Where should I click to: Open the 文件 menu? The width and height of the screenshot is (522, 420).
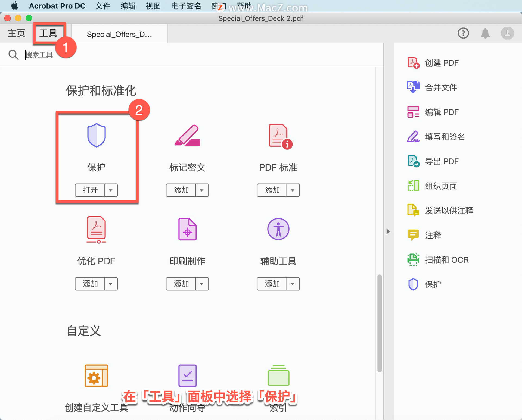[103, 6]
